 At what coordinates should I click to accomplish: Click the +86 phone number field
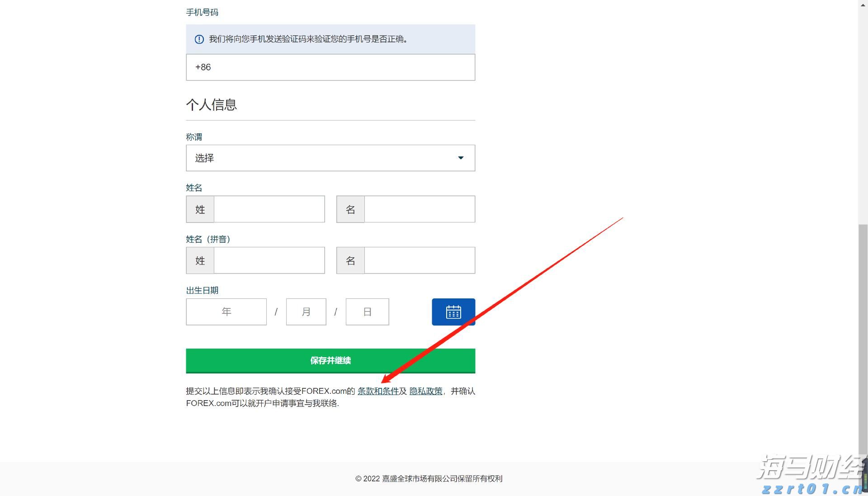tap(330, 67)
